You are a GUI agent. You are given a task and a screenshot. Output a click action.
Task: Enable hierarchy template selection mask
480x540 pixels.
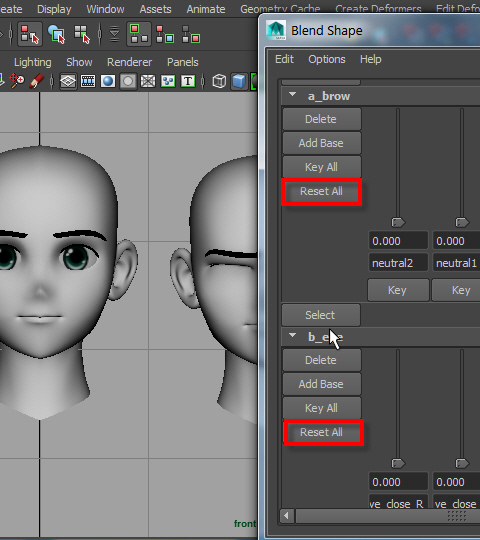(x=191, y=34)
